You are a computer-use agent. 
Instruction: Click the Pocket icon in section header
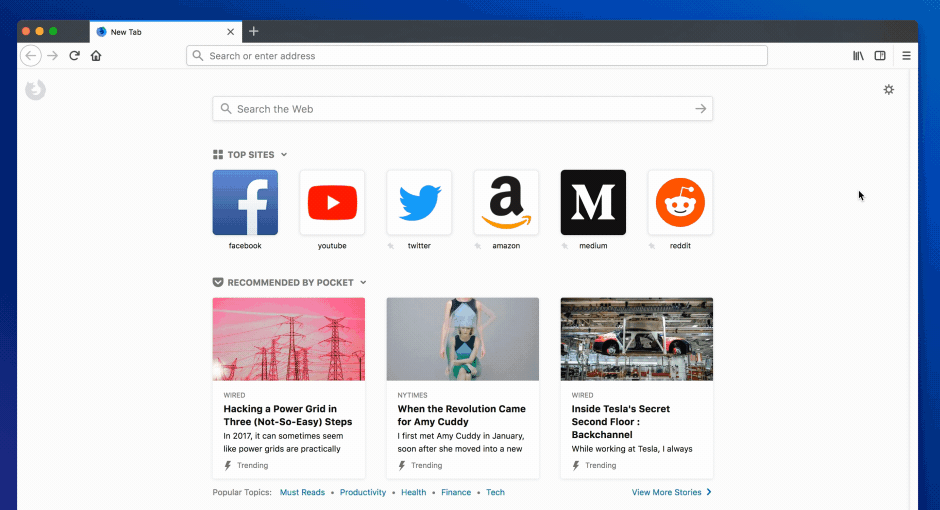(x=218, y=282)
